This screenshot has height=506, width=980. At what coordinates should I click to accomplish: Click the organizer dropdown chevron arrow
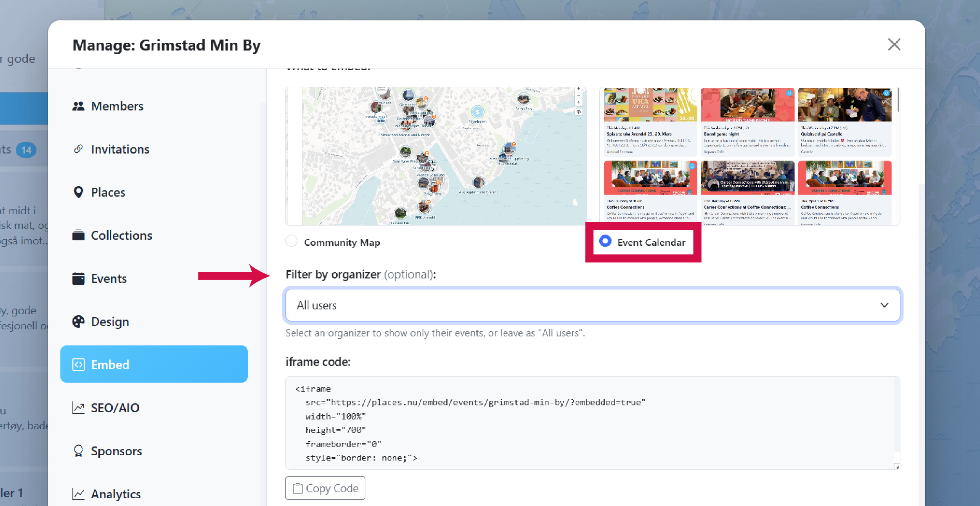(x=884, y=305)
